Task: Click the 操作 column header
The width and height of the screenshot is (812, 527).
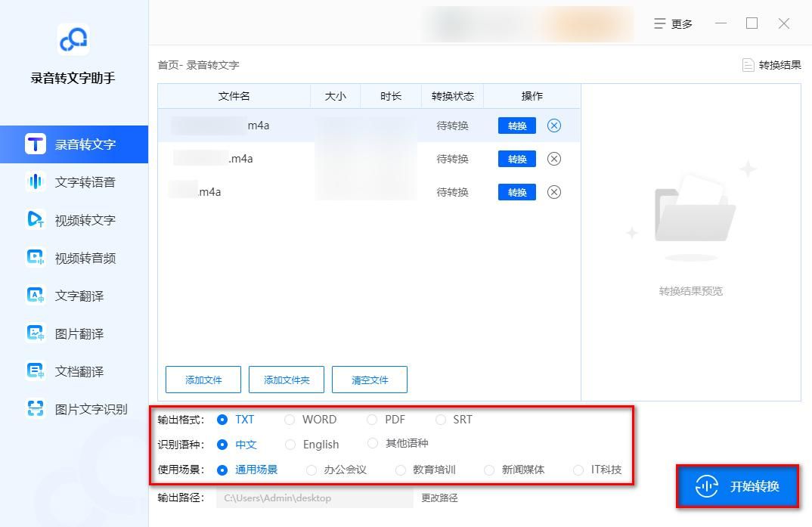Action: [532, 96]
